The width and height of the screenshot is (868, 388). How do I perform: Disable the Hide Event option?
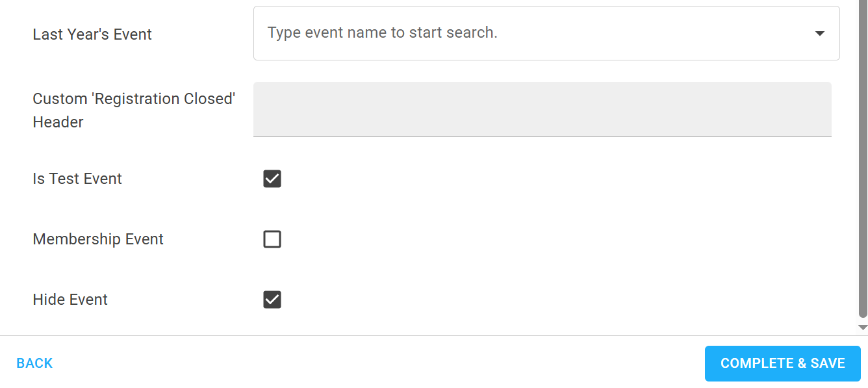(272, 299)
